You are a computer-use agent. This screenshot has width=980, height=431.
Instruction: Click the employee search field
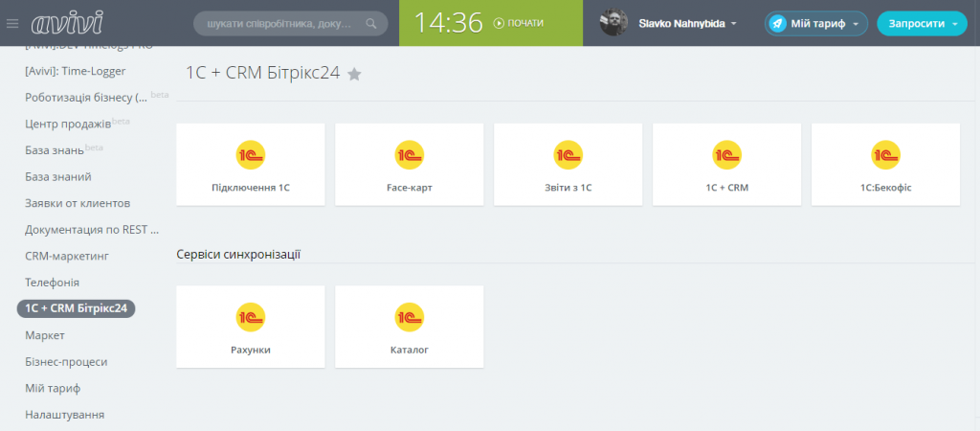point(291,24)
